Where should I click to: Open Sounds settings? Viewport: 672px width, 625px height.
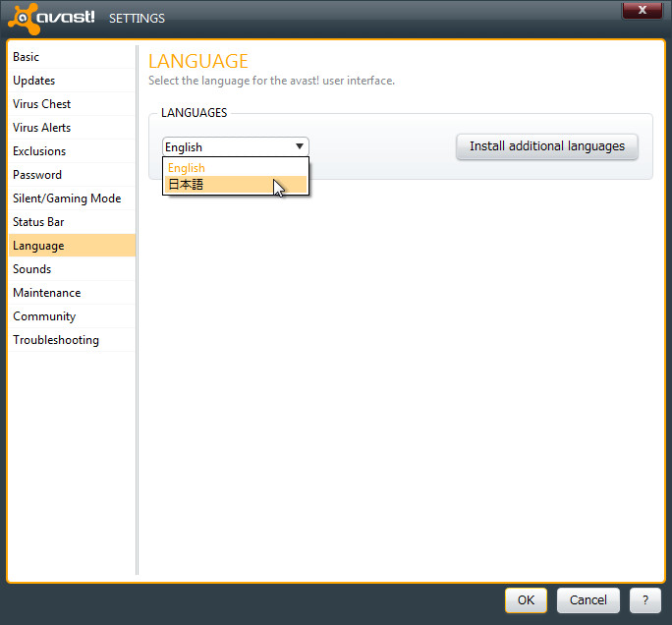pos(72,269)
